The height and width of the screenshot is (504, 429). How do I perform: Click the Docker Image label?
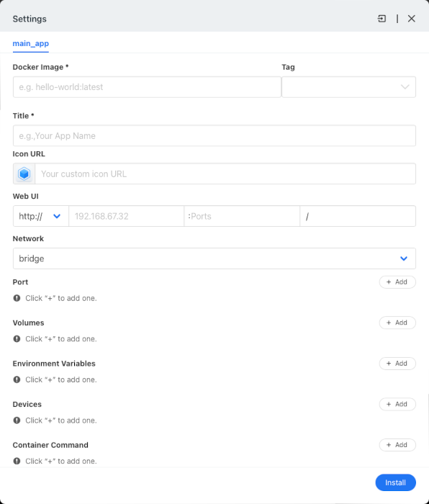(x=40, y=67)
